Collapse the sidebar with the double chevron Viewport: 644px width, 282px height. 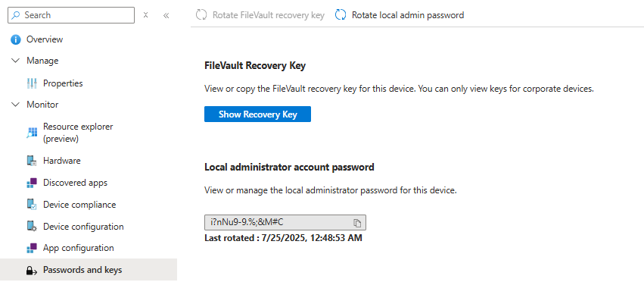coord(166,16)
